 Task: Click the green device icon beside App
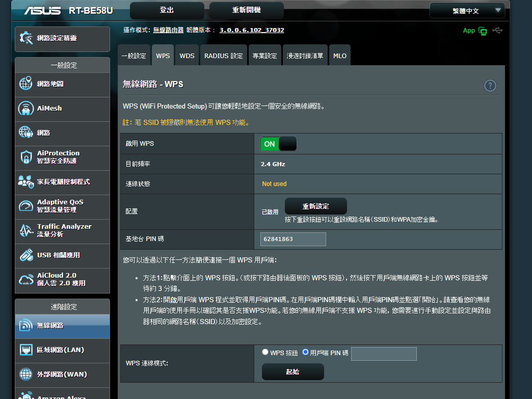[482, 31]
